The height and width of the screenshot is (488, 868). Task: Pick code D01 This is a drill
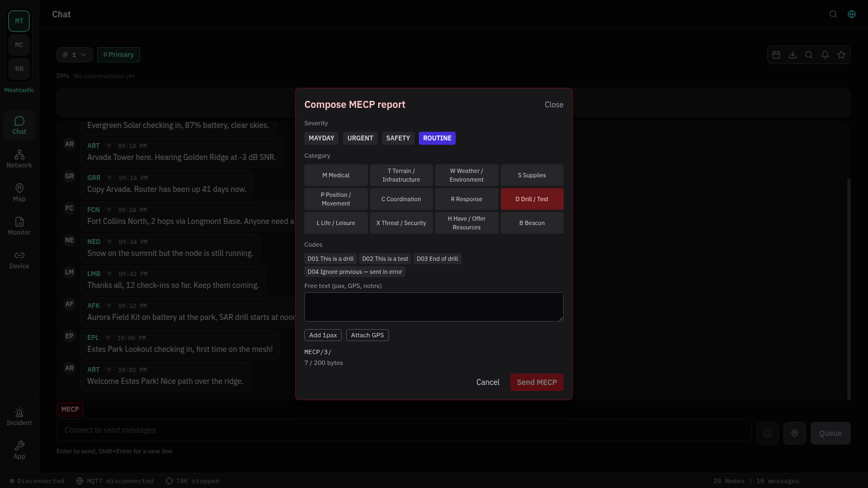coord(330,259)
